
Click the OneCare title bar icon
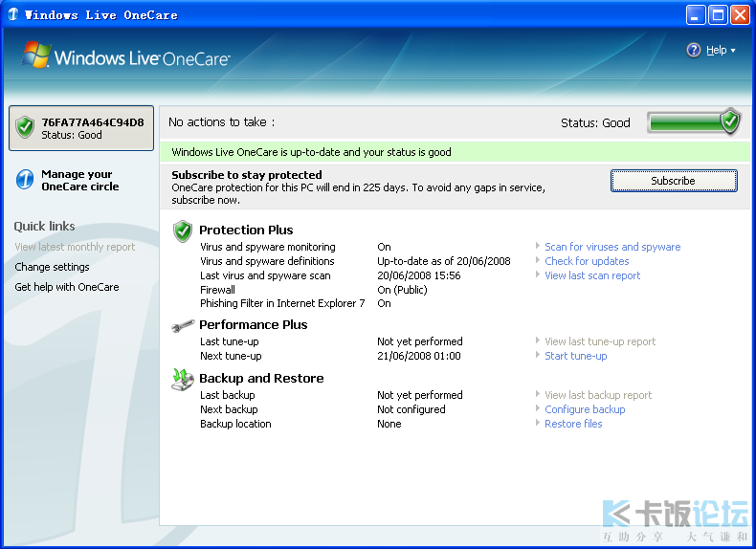13,14
